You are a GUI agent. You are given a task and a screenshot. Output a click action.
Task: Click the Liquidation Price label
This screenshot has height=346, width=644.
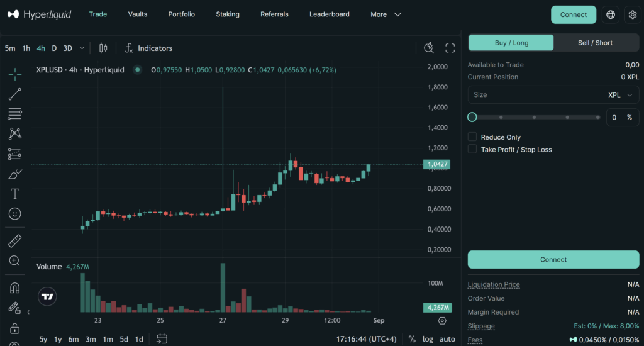[494, 284]
